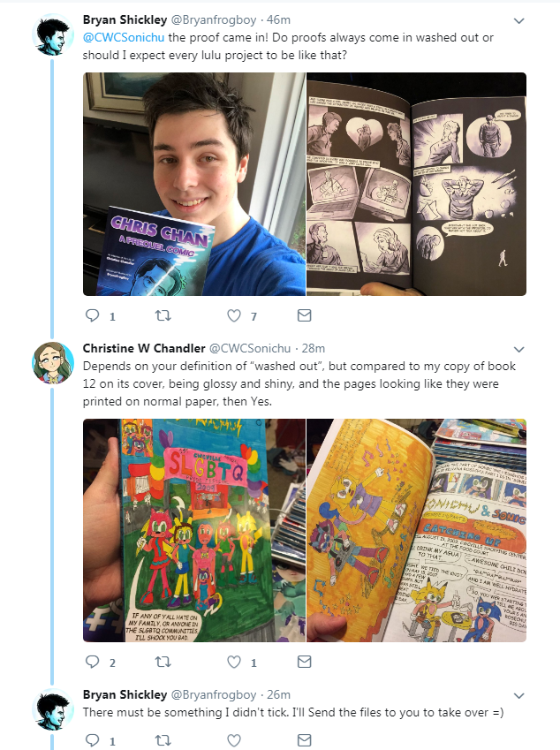This screenshot has height=750, width=560.
Task: Open the 46m timestamp of the first tweet
Action: (x=278, y=19)
